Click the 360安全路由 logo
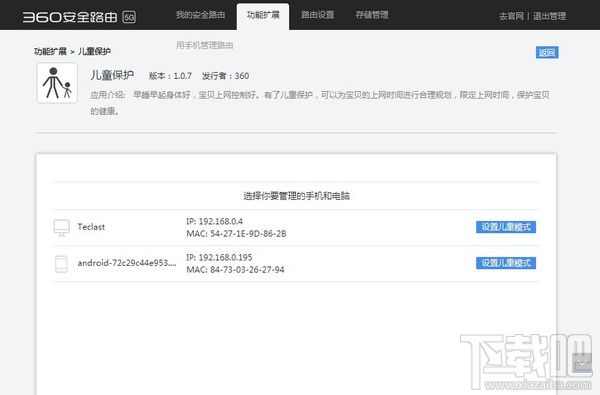This screenshot has width=600, height=395. click(70, 17)
